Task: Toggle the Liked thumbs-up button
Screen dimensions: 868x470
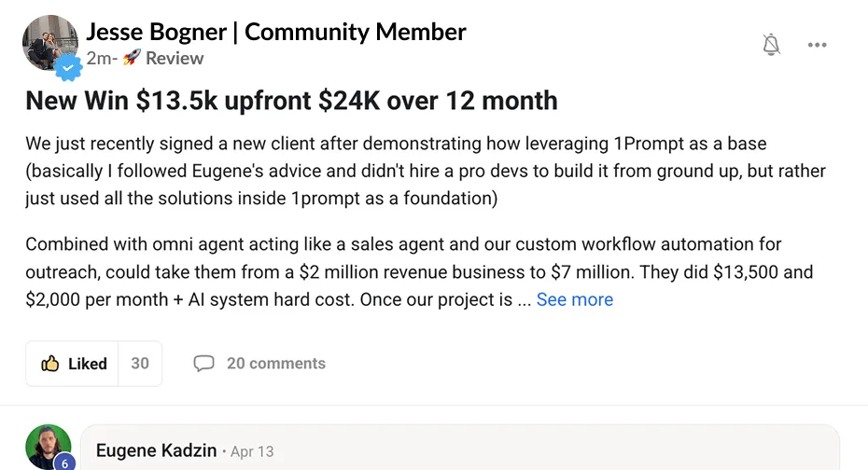Action: pyautogui.click(x=72, y=364)
